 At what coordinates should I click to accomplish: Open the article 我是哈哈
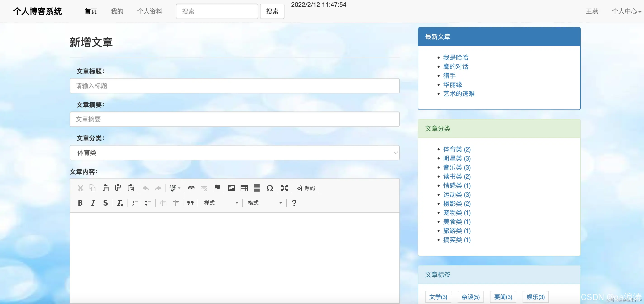455,57
